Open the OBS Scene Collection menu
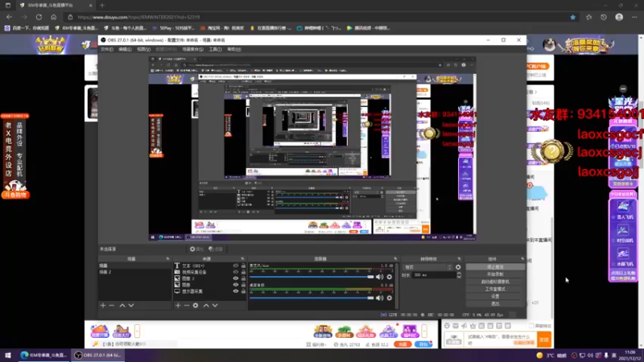This screenshot has width=644, height=362. click(x=192, y=49)
